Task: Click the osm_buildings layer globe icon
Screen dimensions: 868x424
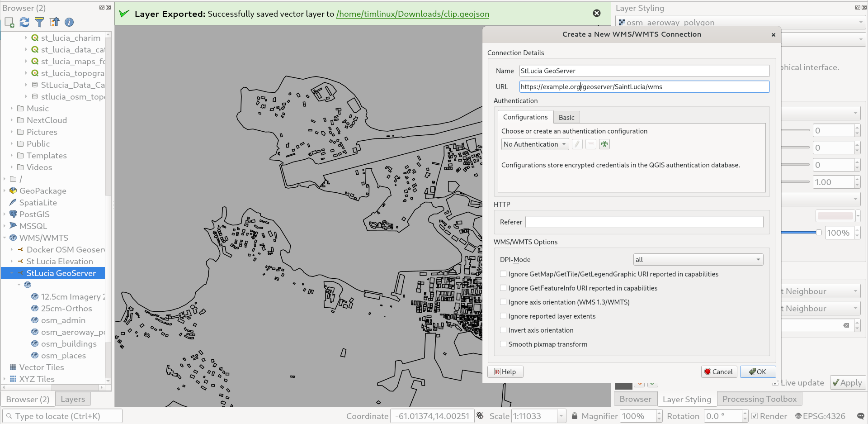Action: [x=35, y=343]
